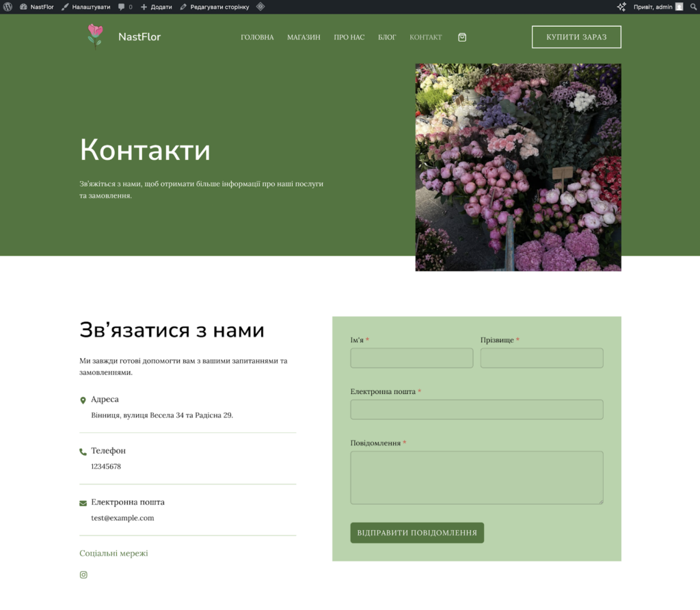The image size is (700, 610).
Task: Click the sparkle AI icon in admin bar
Action: (x=621, y=7)
